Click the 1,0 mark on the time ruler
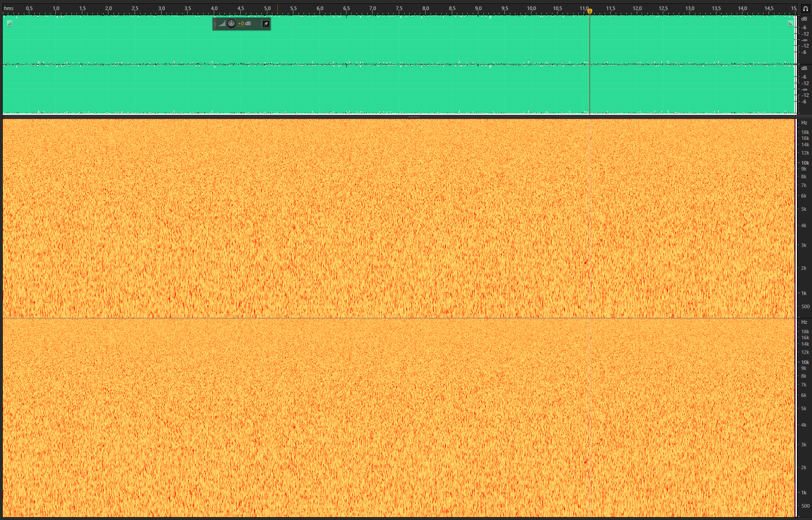 pos(56,8)
